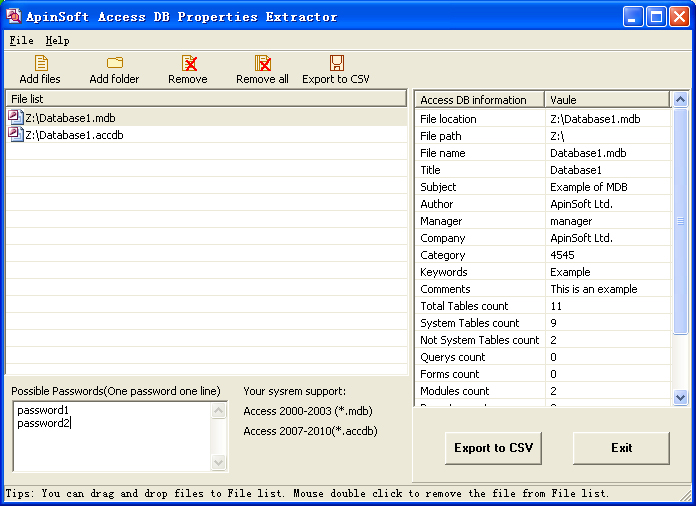The height and width of the screenshot is (506, 696).
Task: Select the Author property row
Action: click(x=540, y=204)
